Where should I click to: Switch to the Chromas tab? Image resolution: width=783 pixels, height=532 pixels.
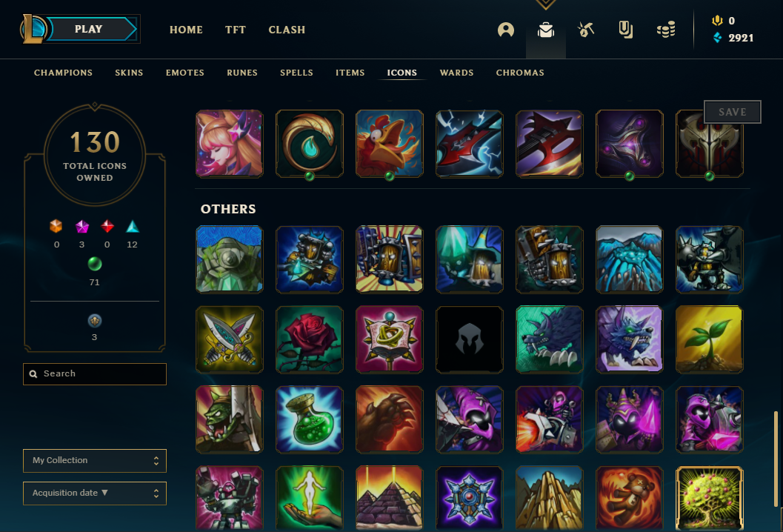520,73
